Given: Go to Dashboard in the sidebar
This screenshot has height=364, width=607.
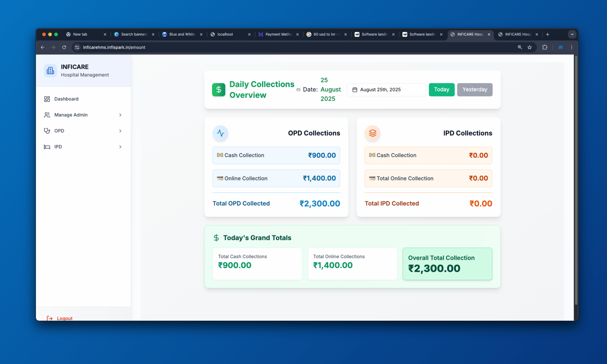Looking at the screenshot, I should (x=66, y=99).
